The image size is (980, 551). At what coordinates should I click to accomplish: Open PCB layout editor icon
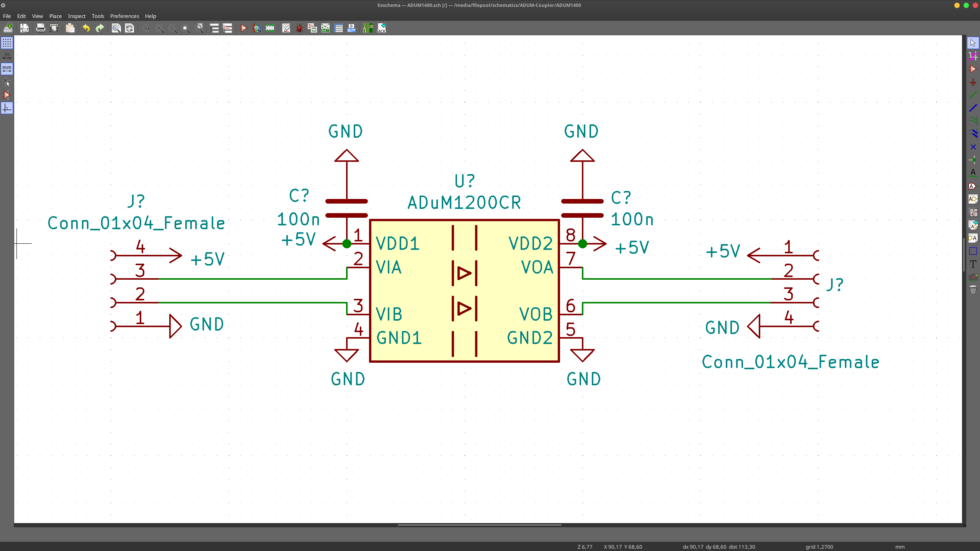point(367,28)
